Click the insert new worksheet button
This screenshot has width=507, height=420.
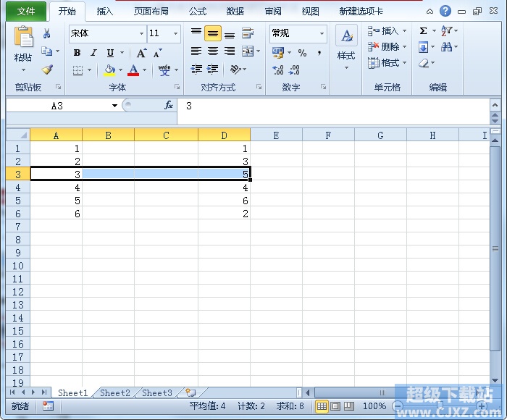pos(190,392)
